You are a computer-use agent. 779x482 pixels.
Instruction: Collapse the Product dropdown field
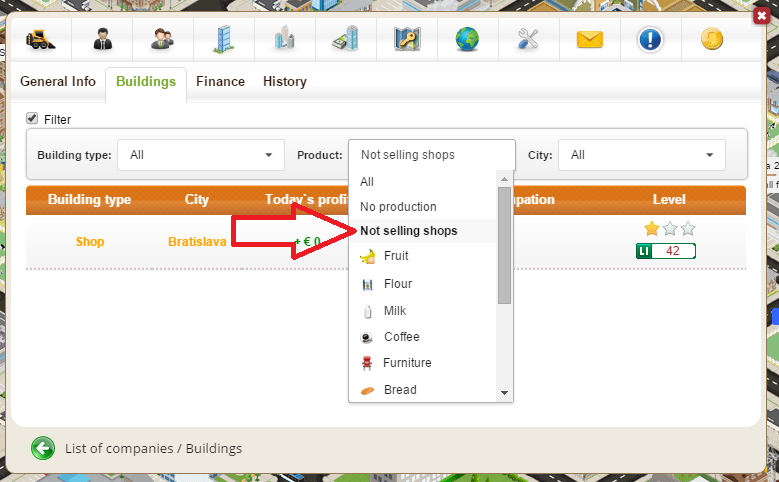[432, 155]
